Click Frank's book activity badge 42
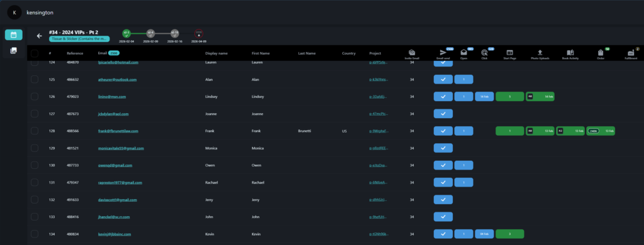The width and height of the screenshot is (644, 245). (x=570, y=131)
